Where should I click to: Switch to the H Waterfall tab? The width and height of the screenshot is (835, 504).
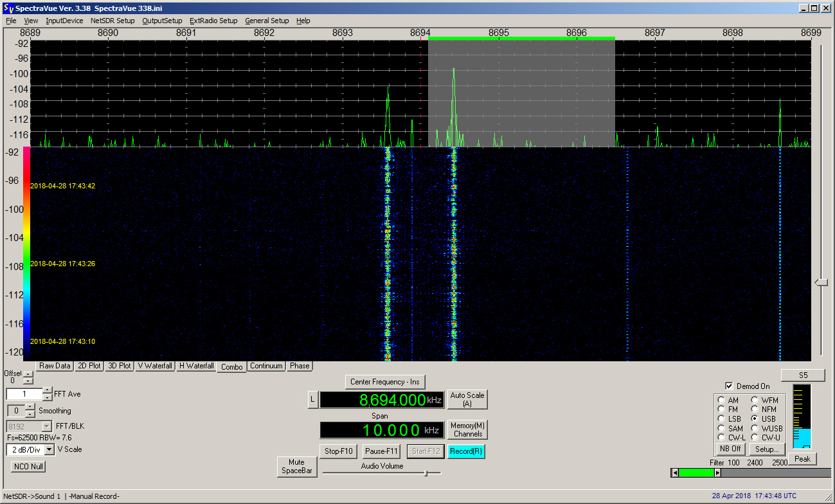pos(196,366)
